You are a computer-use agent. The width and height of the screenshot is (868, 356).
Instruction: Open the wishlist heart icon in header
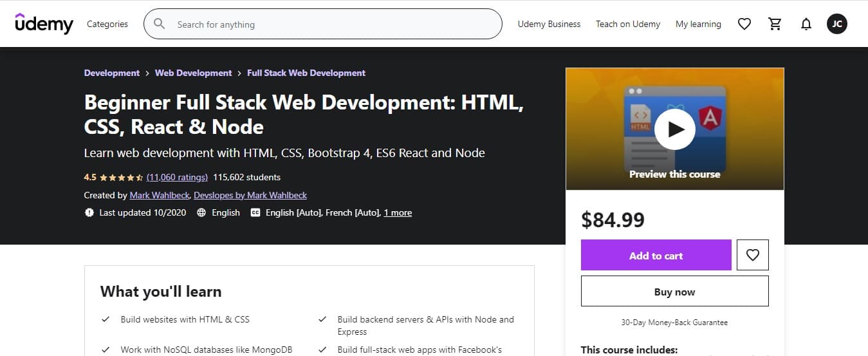coord(744,24)
